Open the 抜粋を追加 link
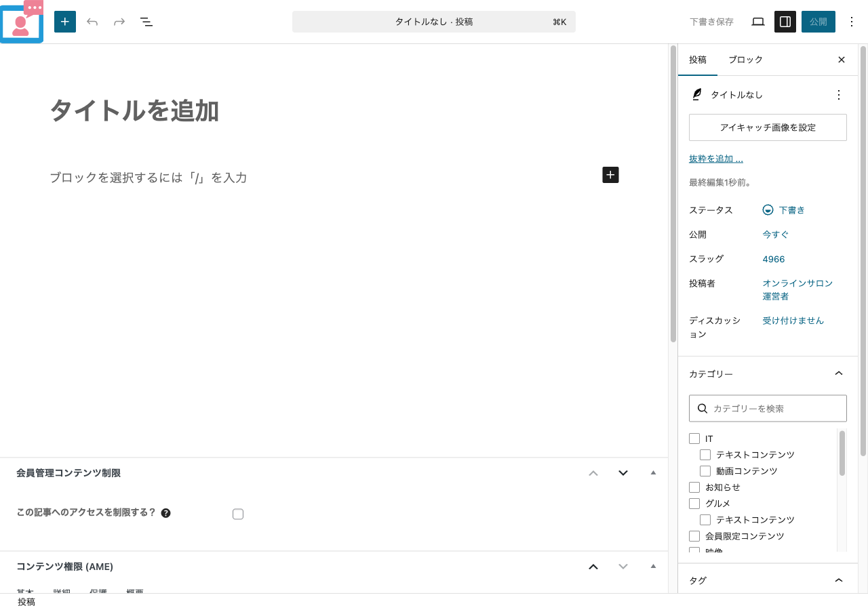The height and width of the screenshot is (610, 868). coord(715,158)
